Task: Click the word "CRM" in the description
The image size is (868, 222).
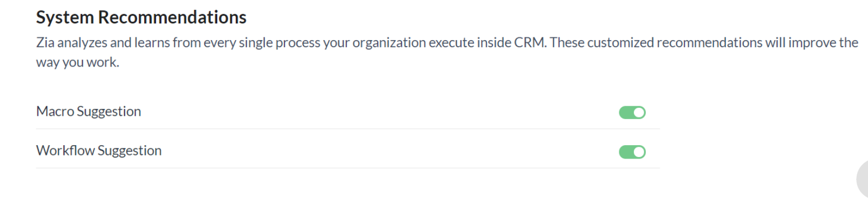Action: coord(529,43)
